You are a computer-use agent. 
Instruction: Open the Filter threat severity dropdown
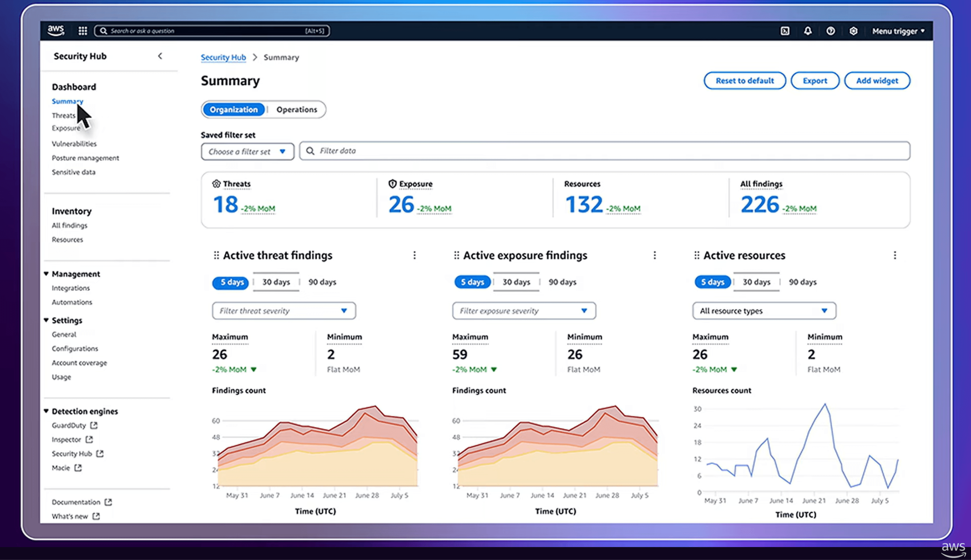tap(284, 311)
